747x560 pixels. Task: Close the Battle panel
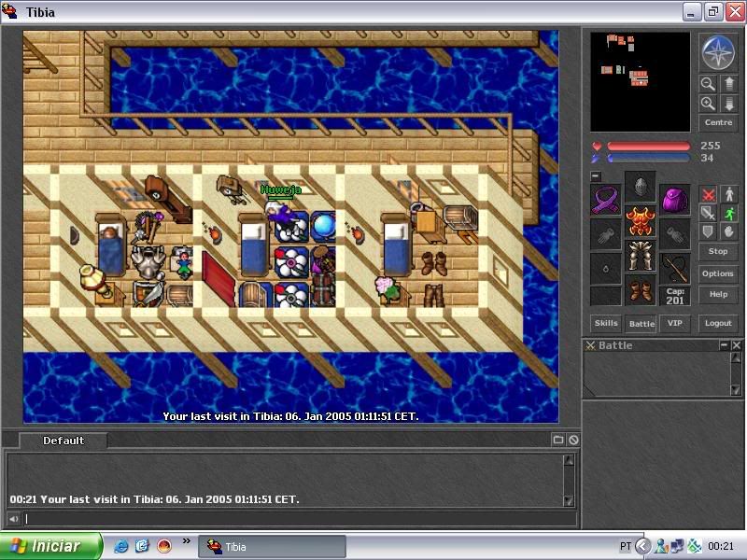(737, 344)
